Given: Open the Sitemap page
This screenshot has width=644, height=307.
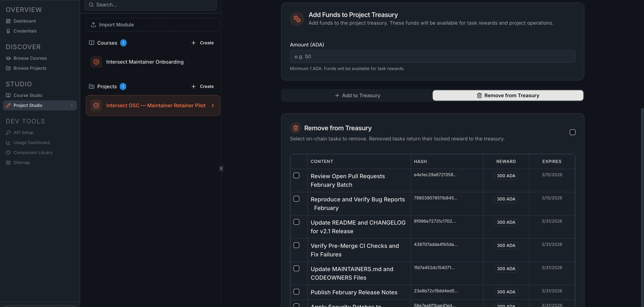Looking at the screenshot, I should click(x=21, y=162).
